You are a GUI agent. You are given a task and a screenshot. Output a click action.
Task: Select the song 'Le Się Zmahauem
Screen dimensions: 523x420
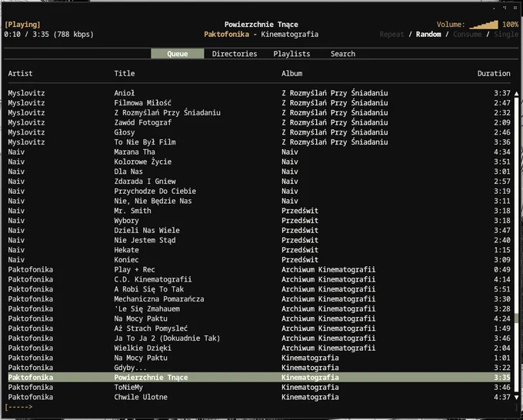click(x=259, y=309)
